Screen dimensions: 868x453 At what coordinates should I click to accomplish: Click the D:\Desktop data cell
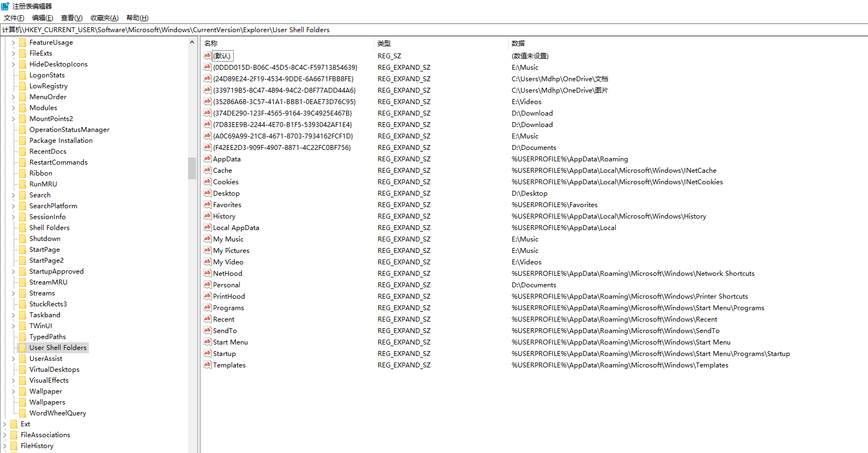coord(530,193)
